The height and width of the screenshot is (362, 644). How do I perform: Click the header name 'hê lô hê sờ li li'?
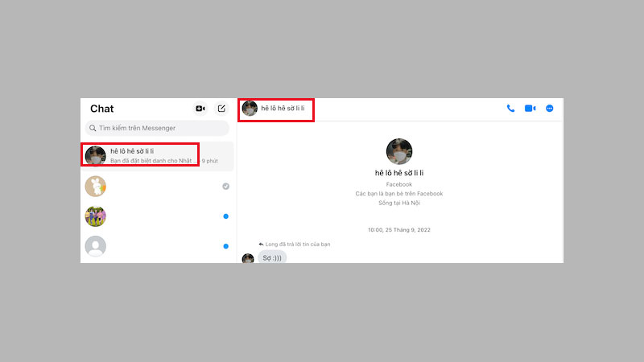283,109
